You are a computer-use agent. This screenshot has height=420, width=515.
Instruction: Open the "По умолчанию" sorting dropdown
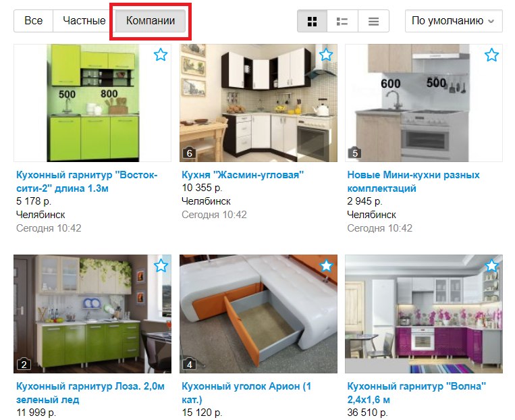(x=454, y=21)
